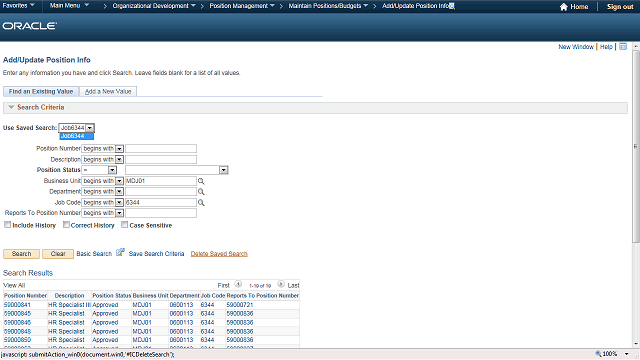Screen dimensions: 640x360
Task: Click the Clear button
Action: pyautogui.click(x=58, y=254)
